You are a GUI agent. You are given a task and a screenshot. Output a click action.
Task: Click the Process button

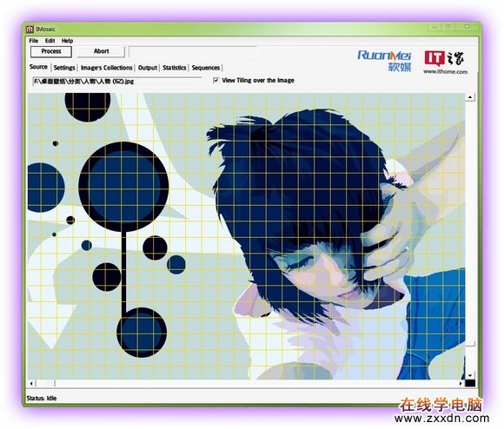click(x=51, y=51)
